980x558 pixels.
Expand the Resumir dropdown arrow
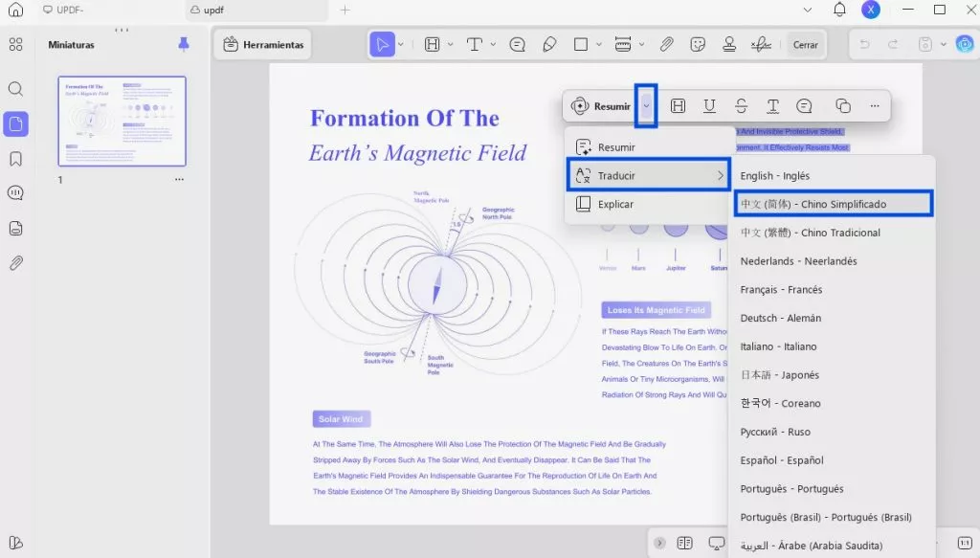pos(646,106)
